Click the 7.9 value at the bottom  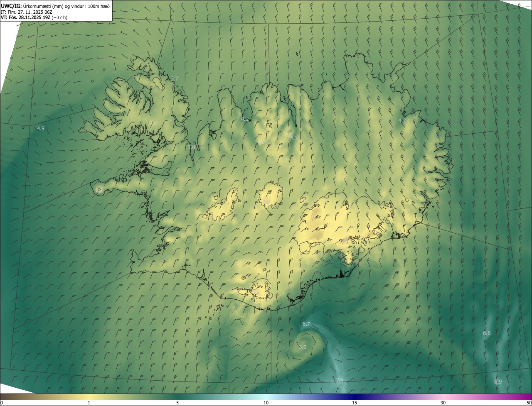(340, 381)
